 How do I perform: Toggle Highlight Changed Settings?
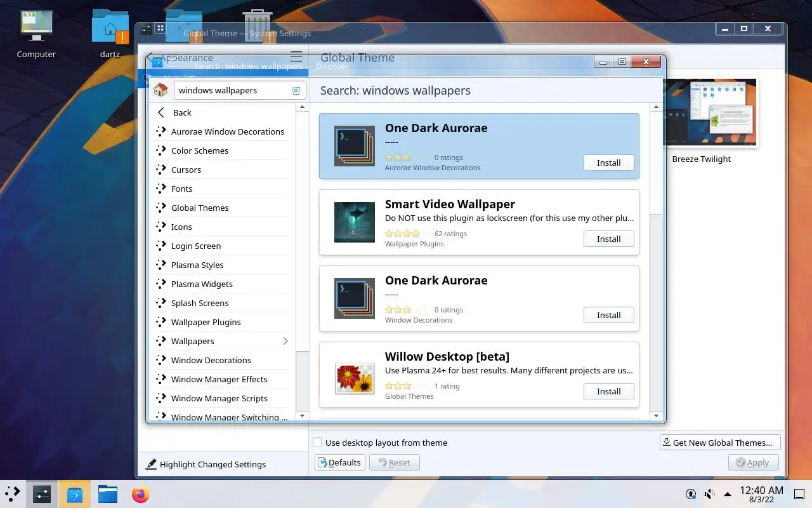click(x=206, y=464)
